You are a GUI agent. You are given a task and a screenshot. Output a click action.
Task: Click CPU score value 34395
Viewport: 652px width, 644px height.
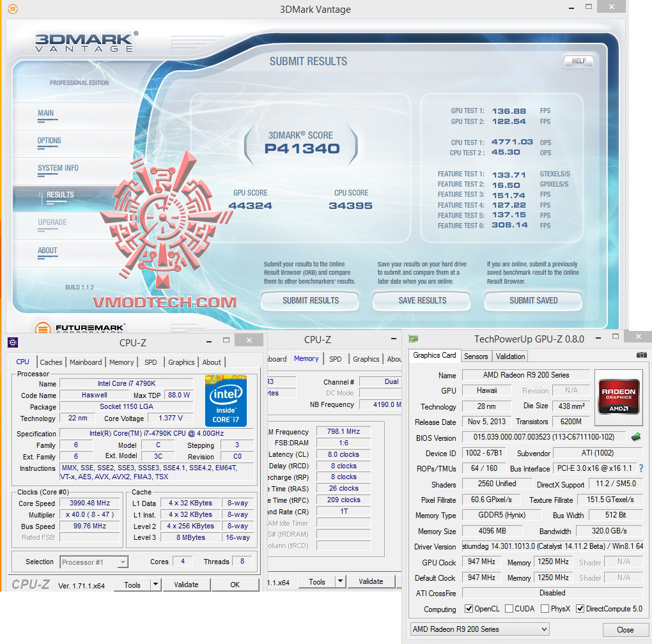(x=350, y=206)
